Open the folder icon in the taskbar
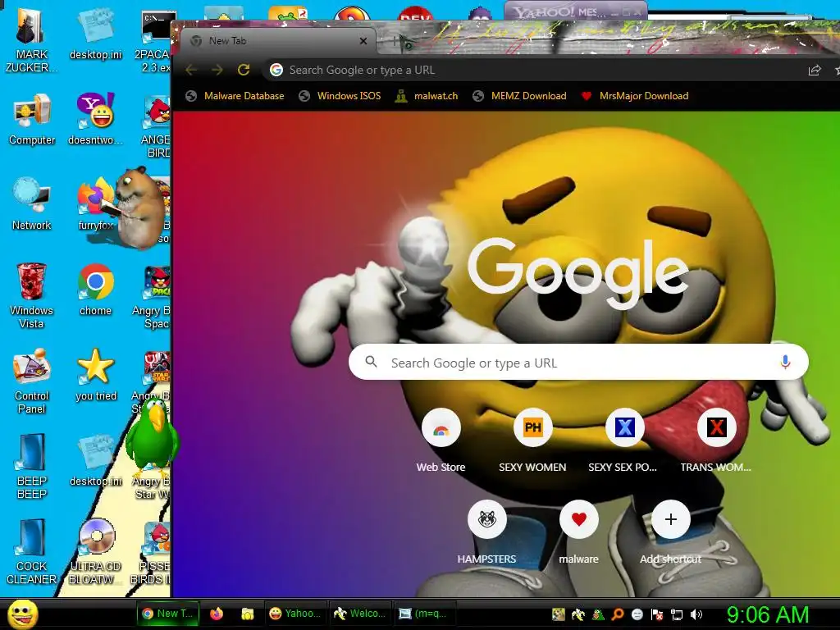Image resolution: width=840 pixels, height=630 pixels. click(x=247, y=614)
